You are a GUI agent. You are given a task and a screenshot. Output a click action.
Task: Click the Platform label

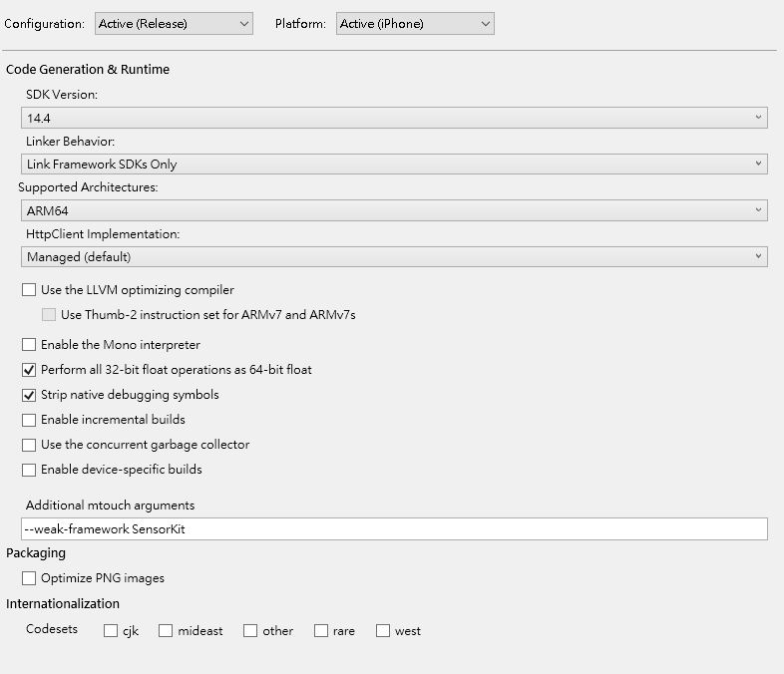pyautogui.click(x=300, y=24)
